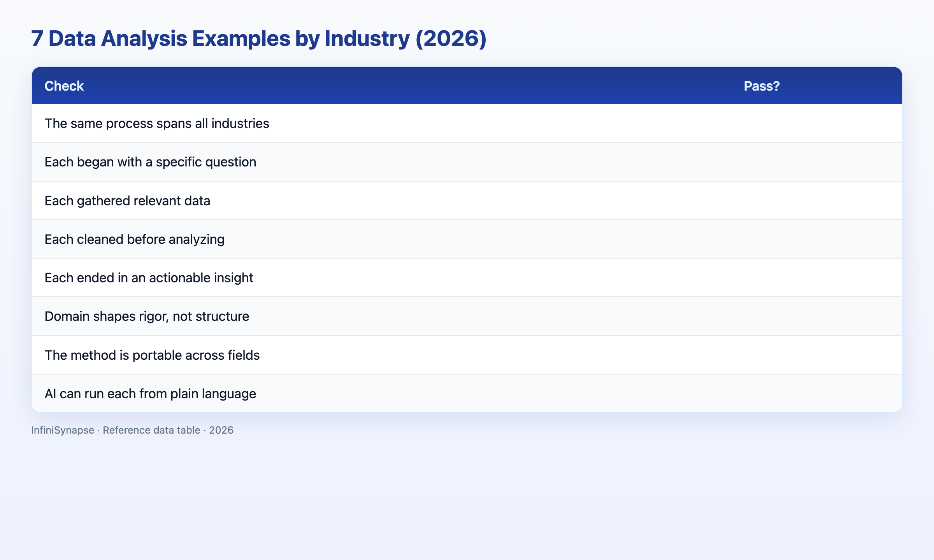The image size is (934, 560).
Task: Click the 'Pass?' column header
Action: [762, 86]
